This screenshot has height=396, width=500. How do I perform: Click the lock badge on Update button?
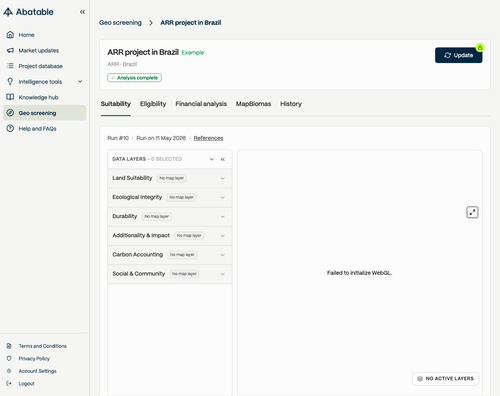(x=480, y=48)
